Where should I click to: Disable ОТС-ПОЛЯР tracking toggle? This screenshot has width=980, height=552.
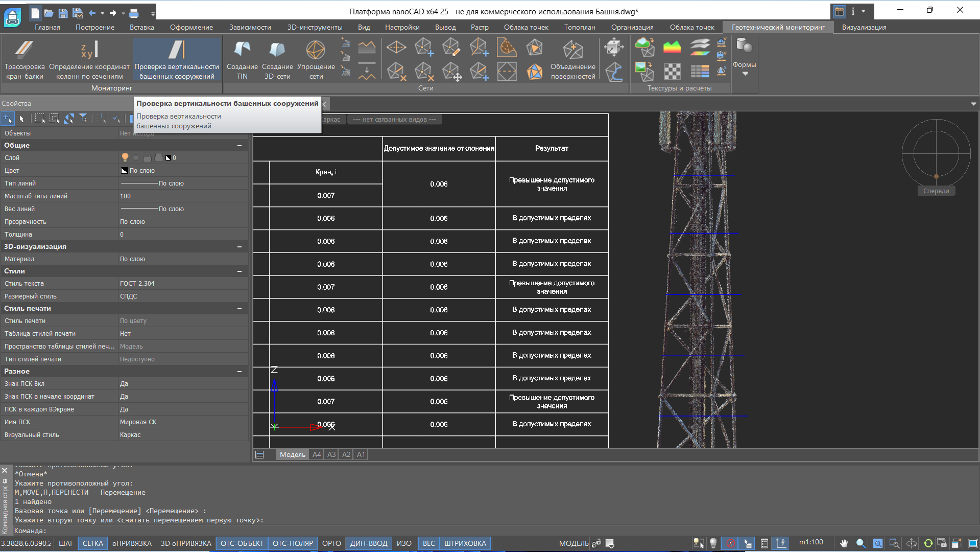coord(292,543)
